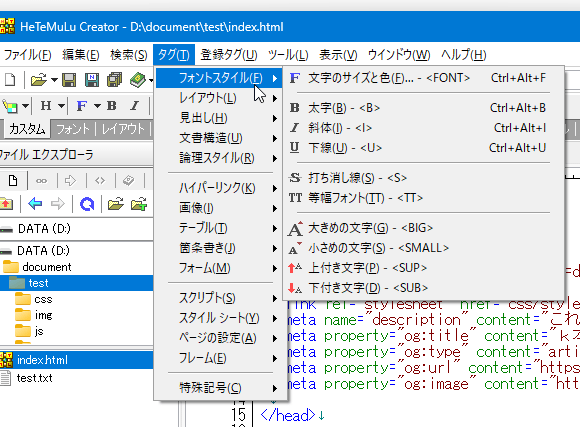Choose 下線(U) <U> menu entry
580x427 pixels.
(x=424, y=148)
